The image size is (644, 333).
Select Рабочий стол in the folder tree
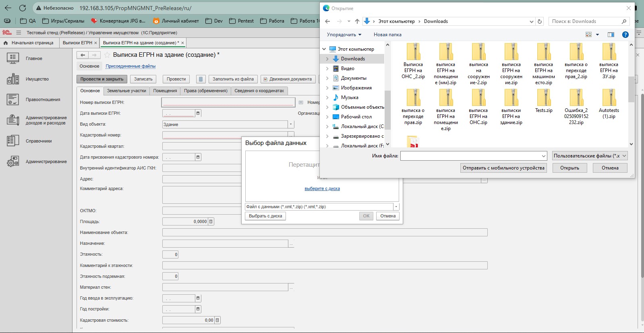click(x=356, y=117)
